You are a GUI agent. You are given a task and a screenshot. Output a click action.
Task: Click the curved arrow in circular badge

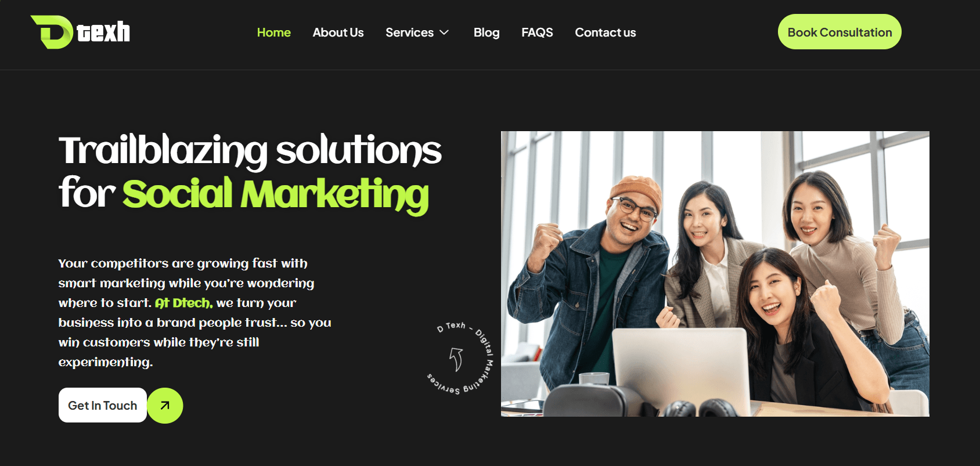[x=457, y=359]
